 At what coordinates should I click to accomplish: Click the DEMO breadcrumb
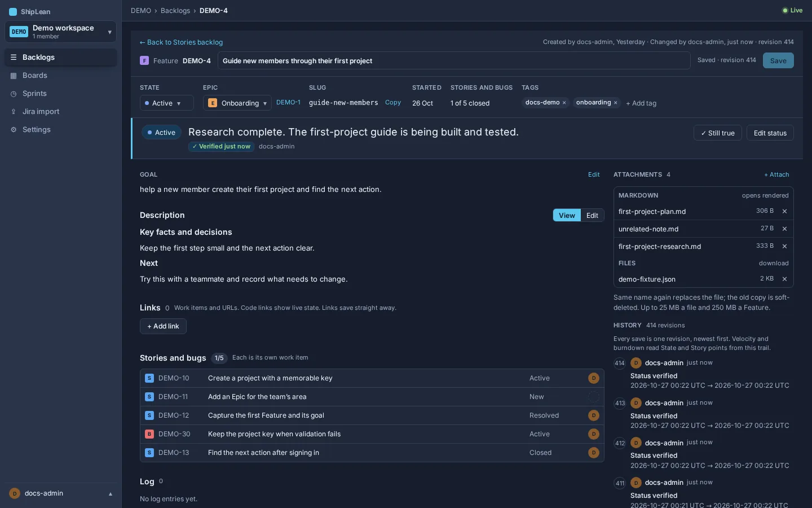141,11
